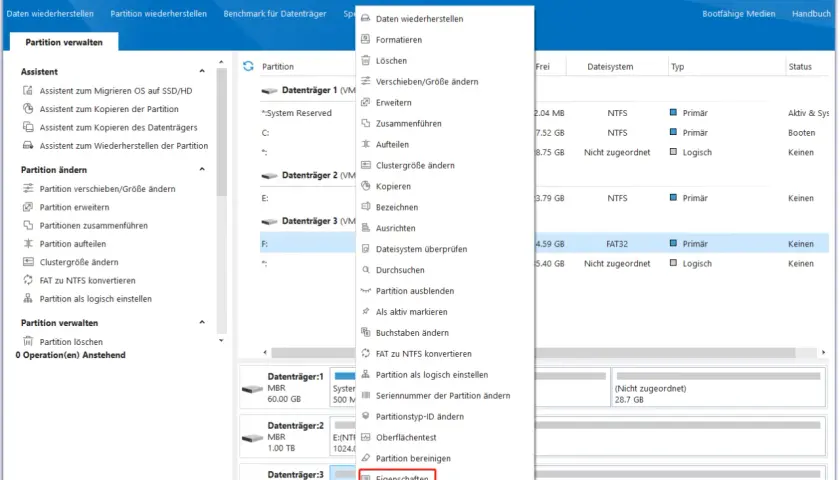The width and height of the screenshot is (840, 480).
Task: Click the Partition bereinigen eraser icon
Action: coord(365,458)
